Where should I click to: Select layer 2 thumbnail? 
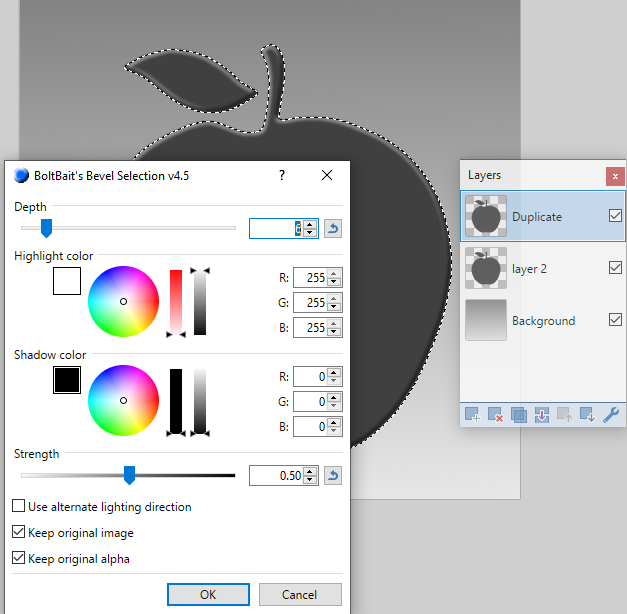(x=486, y=268)
